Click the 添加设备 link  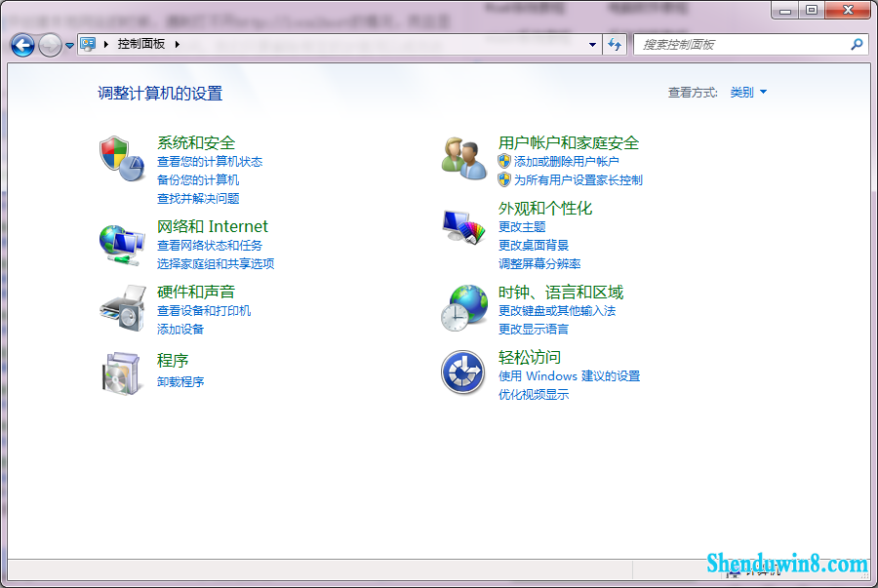180,330
